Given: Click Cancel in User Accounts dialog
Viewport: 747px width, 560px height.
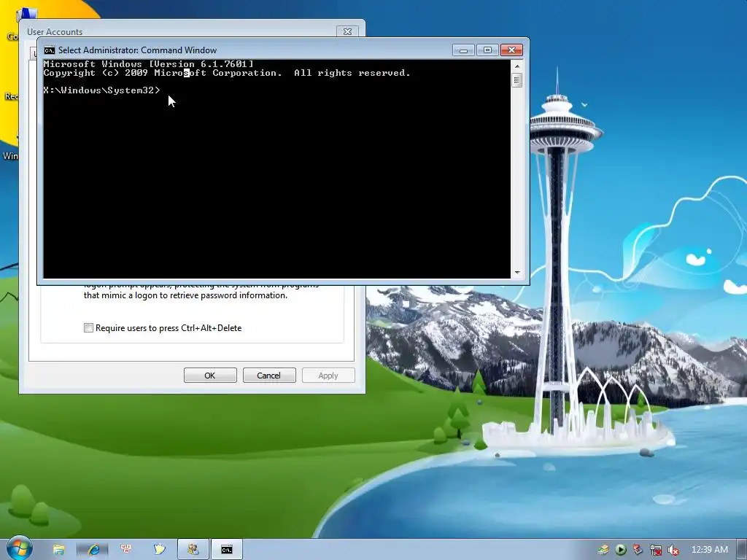Looking at the screenshot, I should tap(269, 376).
